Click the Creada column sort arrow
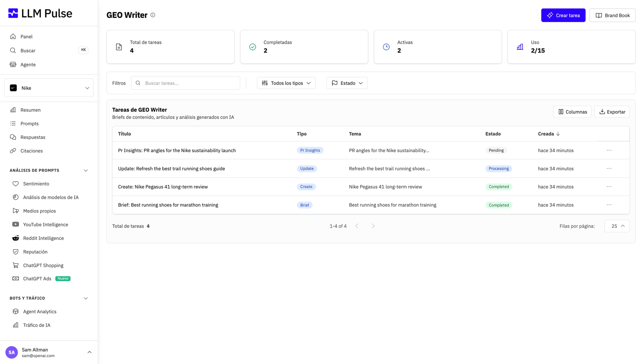This screenshot has height=364, width=644. tap(558, 134)
